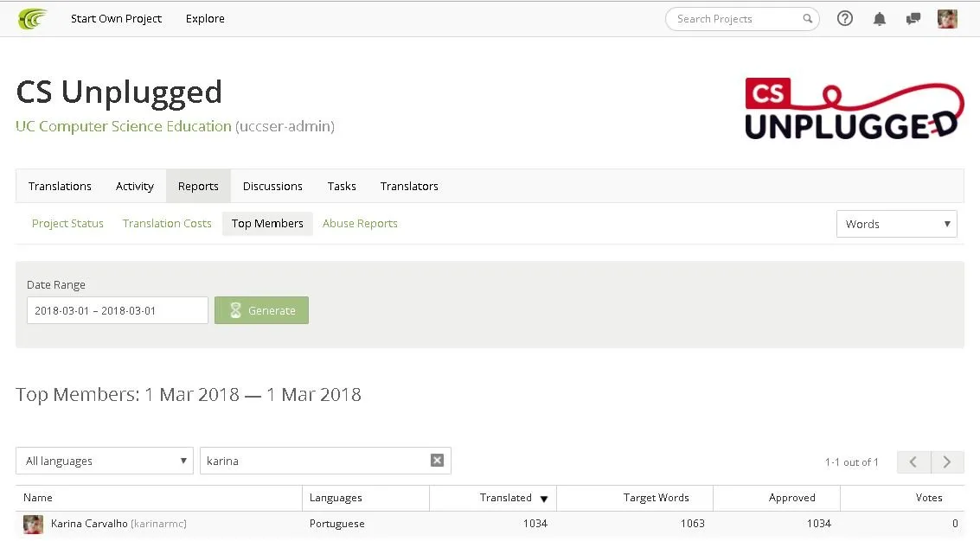Open the Translation Costs report

click(x=167, y=223)
